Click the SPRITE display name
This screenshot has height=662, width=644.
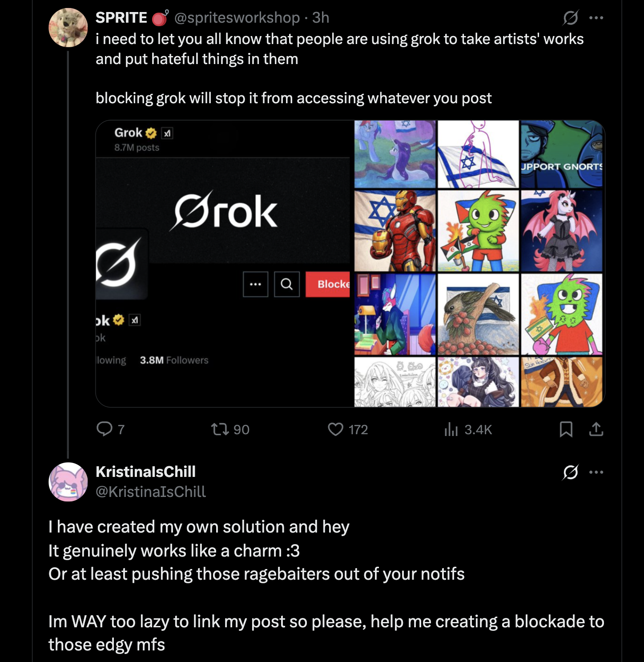point(121,17)
